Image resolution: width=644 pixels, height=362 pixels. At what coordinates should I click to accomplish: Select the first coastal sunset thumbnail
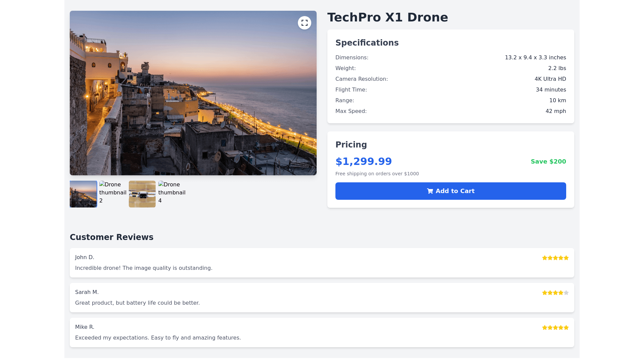(x=83, y=194)
